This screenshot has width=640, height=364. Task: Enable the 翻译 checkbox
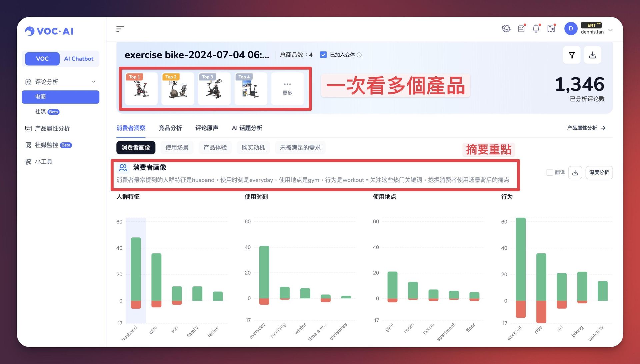[x=550, y=172]
